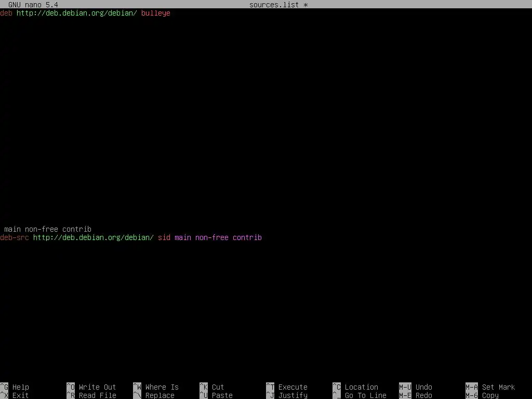Click the Location shortcut label
This screenshot has height=399, width=532.
point(362,387)
